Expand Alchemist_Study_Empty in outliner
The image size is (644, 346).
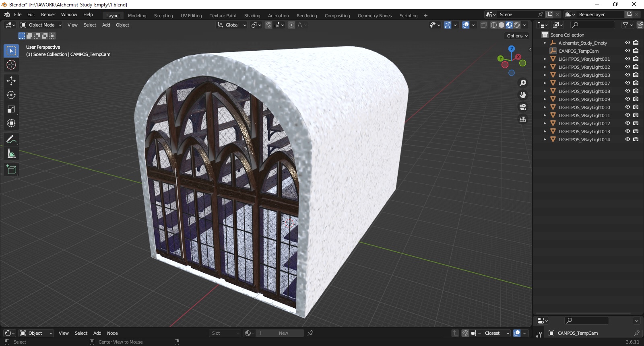545,43
